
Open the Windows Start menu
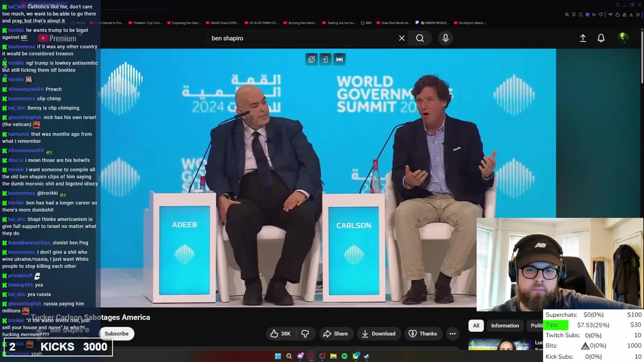click(278, 356)
